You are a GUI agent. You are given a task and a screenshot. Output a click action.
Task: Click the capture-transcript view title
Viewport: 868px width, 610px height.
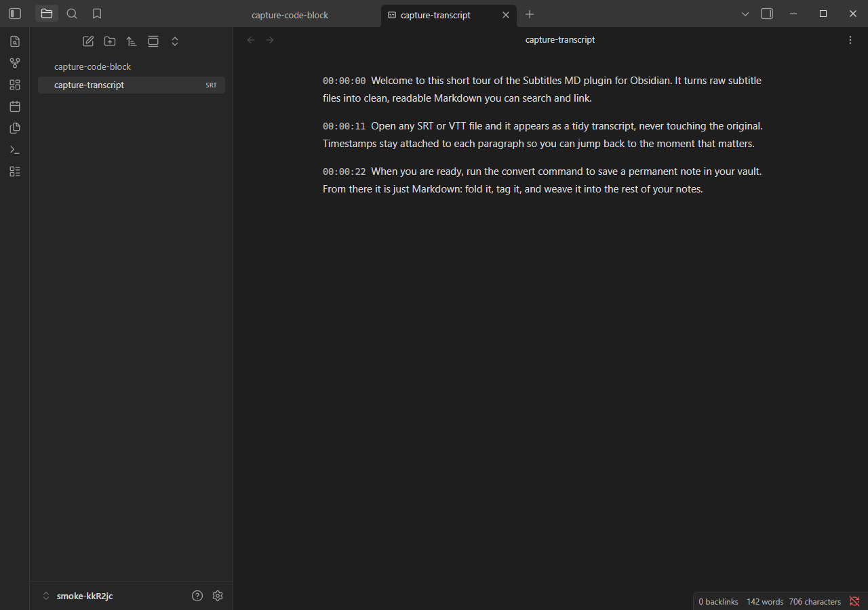[x=560, y=40]
